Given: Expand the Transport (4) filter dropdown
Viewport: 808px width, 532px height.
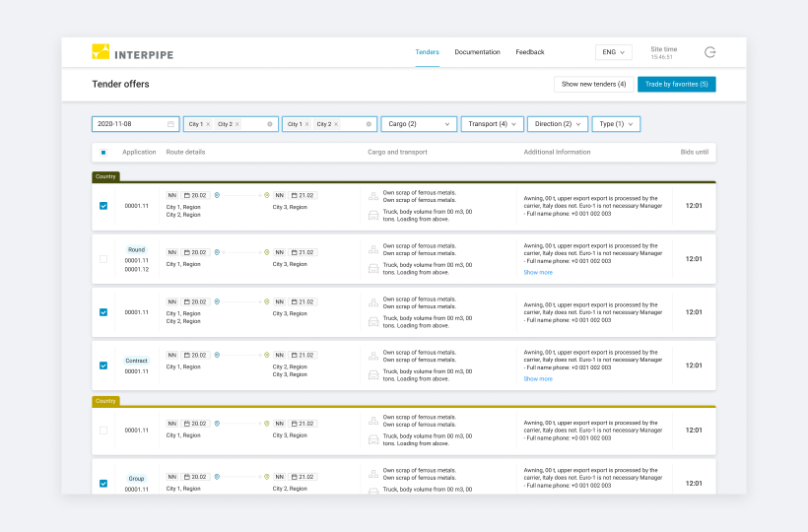Looking at the screenshot, I should tap(493, 124).
